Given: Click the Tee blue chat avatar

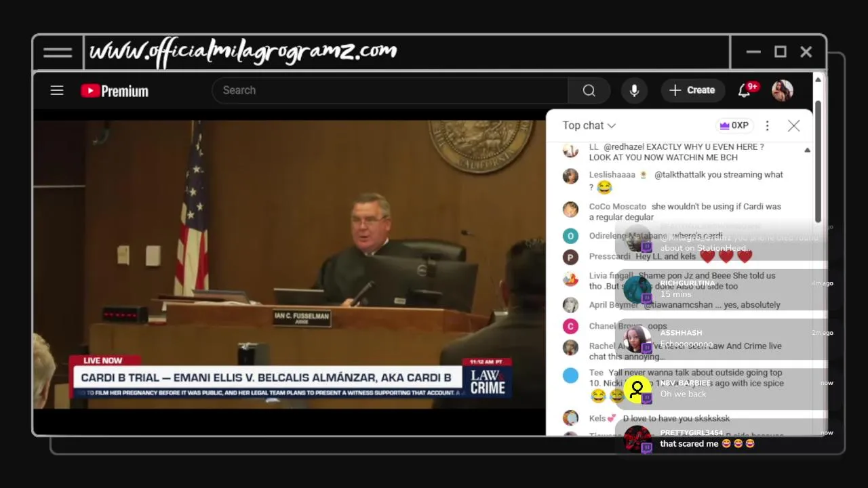Looking at the screenshot, I should [570, 375].
